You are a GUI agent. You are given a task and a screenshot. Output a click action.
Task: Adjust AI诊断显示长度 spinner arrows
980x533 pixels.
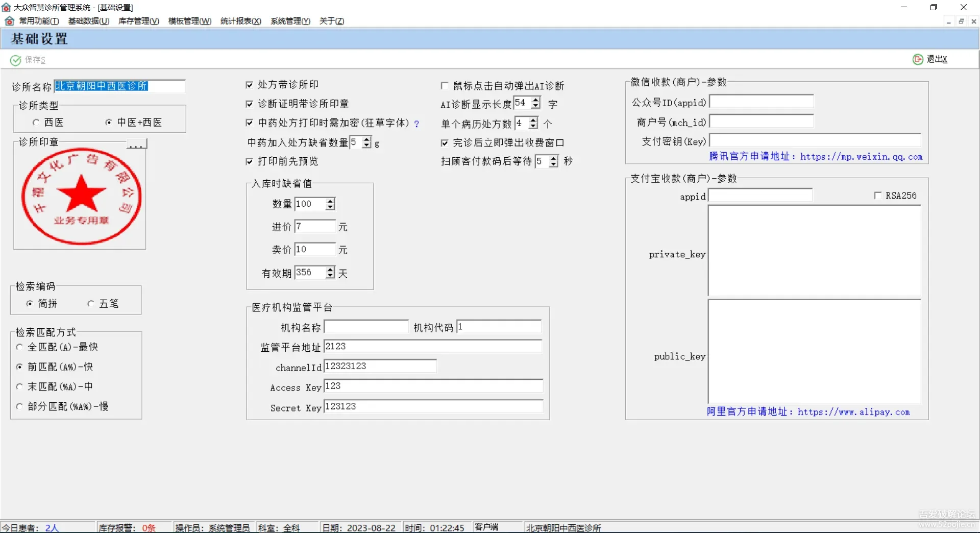click(x=535, y=103)
